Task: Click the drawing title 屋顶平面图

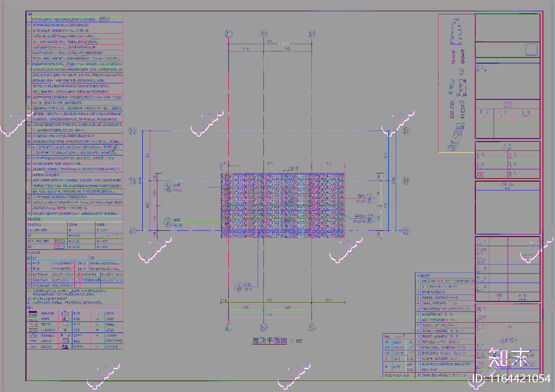Action: 270,341
